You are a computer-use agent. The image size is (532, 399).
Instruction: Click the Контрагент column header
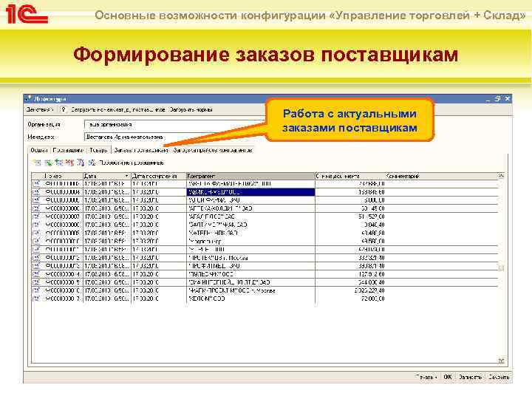coord(250,176)
